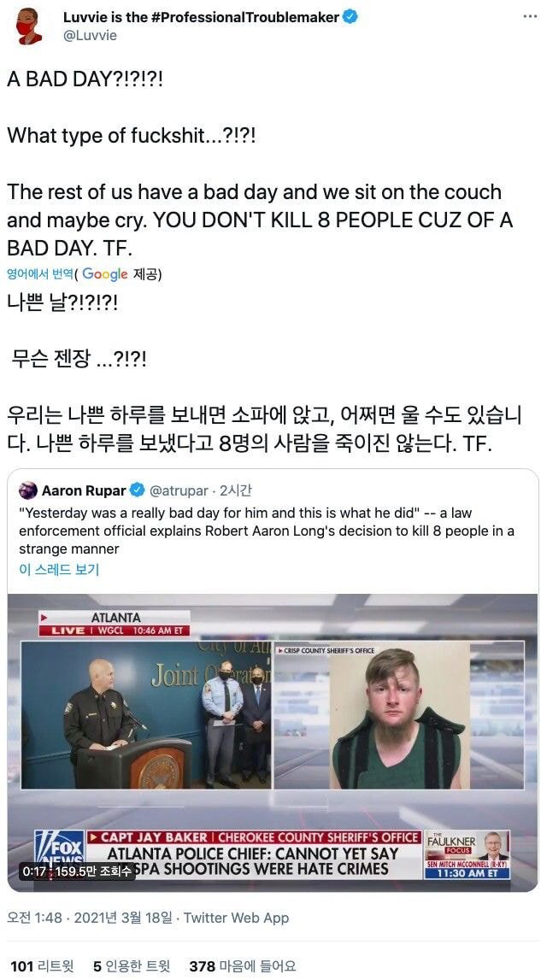Click Luvvie's blue verified badge
This screenshot has width=541, height=980.
pyautogui.click(x=351, y=17)
